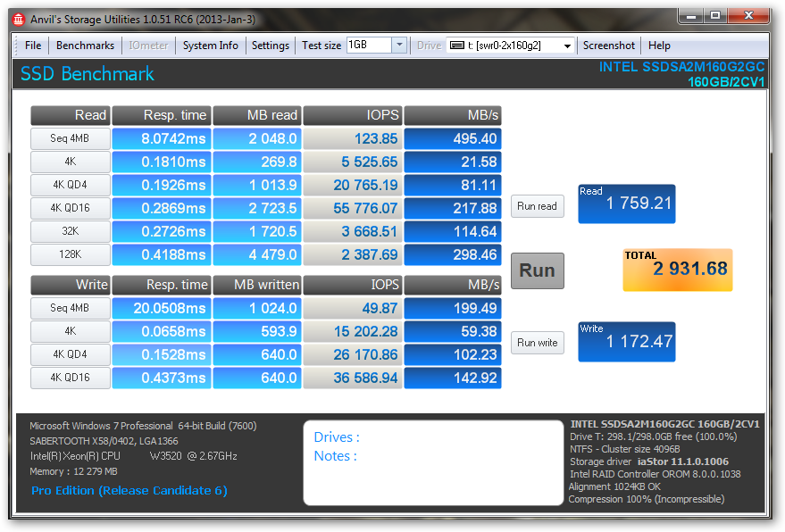Select the write 4K QD4 test button
785x532 pixels.
point(70,354)
